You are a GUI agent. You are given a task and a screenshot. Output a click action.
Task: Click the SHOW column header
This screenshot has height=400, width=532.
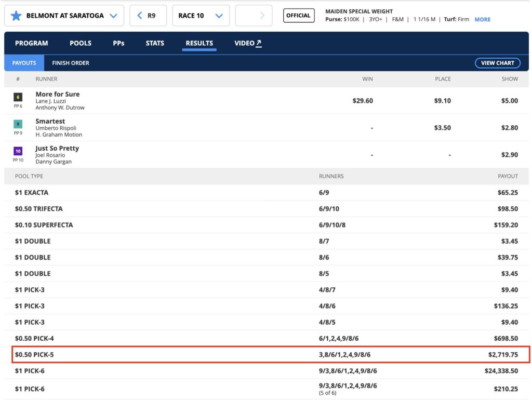click(x=510, y=79)
